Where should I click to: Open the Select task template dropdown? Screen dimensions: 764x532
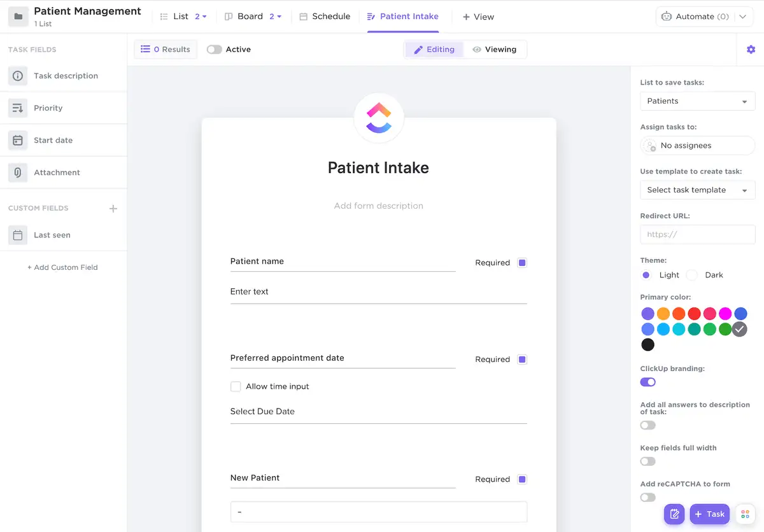[x=697, y=190]
